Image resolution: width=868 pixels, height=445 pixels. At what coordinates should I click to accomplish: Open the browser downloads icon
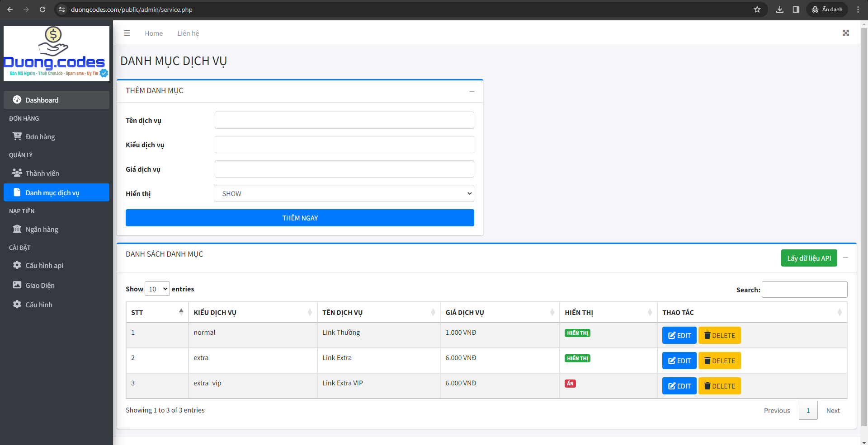(x=779, y=9)
